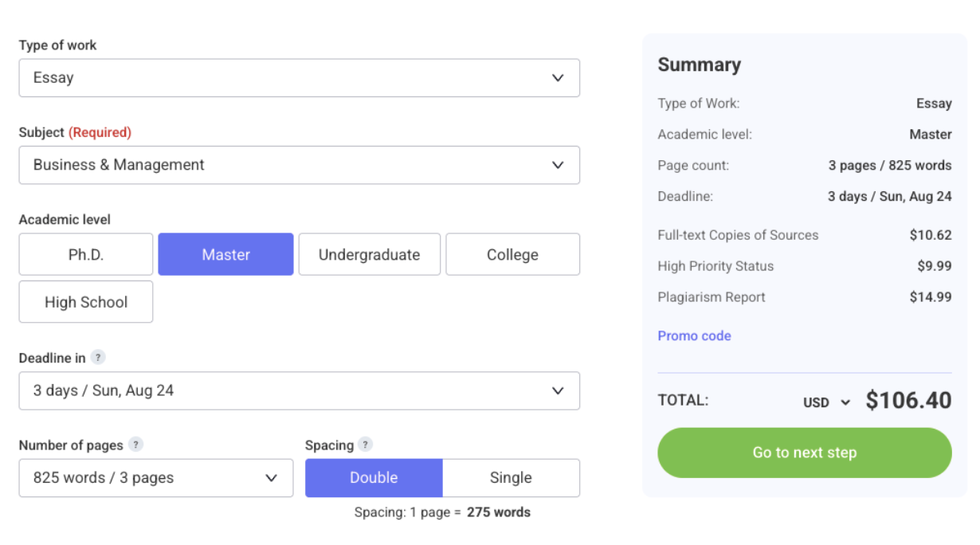Click the Subject field chevron arrow
The width and height of the screenshot is (980, 545).
pyautogui.click(x=558, y=165)
